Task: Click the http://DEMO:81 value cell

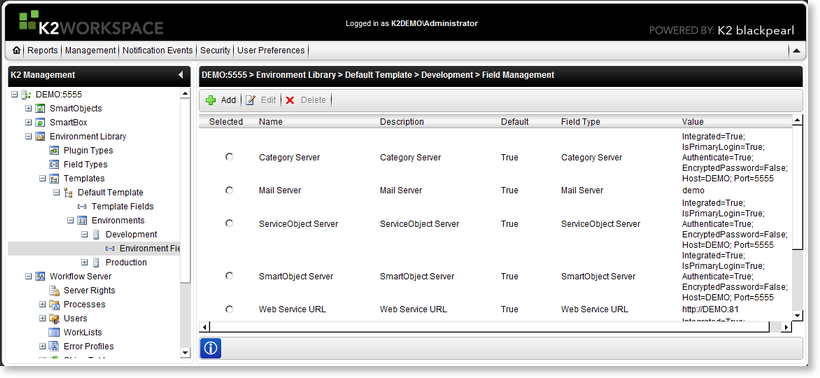Action: point(710,309)
